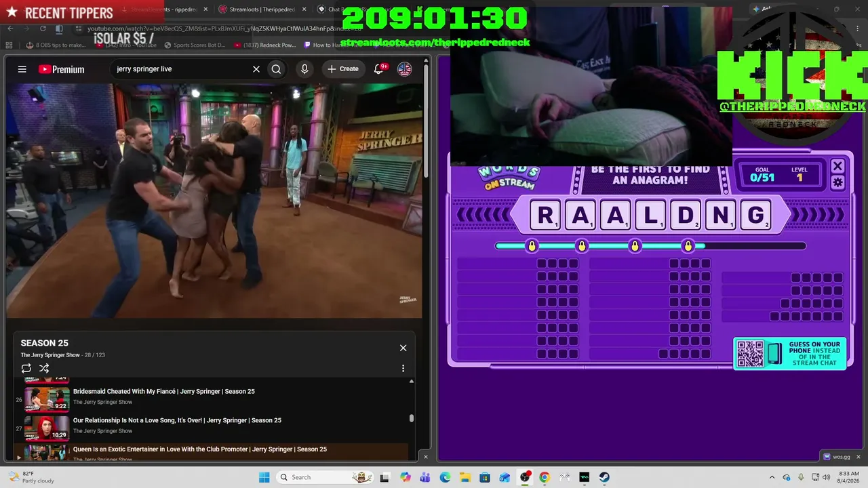This screenshot has height=488, width=868.
Task: Click the Words on Stream logo
Action: pos(509,178)
